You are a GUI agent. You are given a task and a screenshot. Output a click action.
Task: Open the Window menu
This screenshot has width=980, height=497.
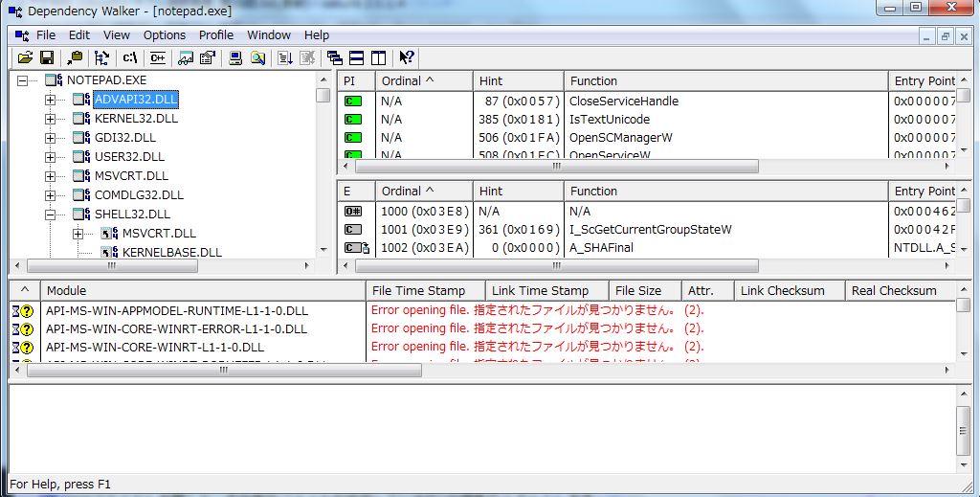click(x=269, y=35)
